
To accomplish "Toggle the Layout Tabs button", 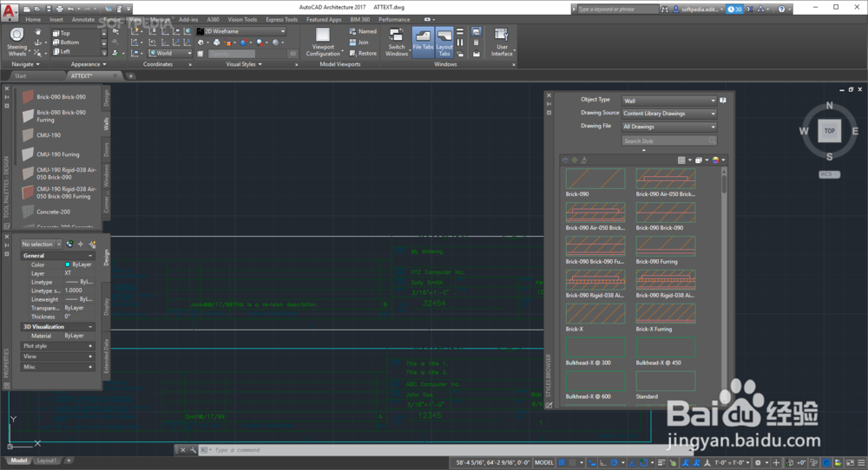I will click(444, 42).
